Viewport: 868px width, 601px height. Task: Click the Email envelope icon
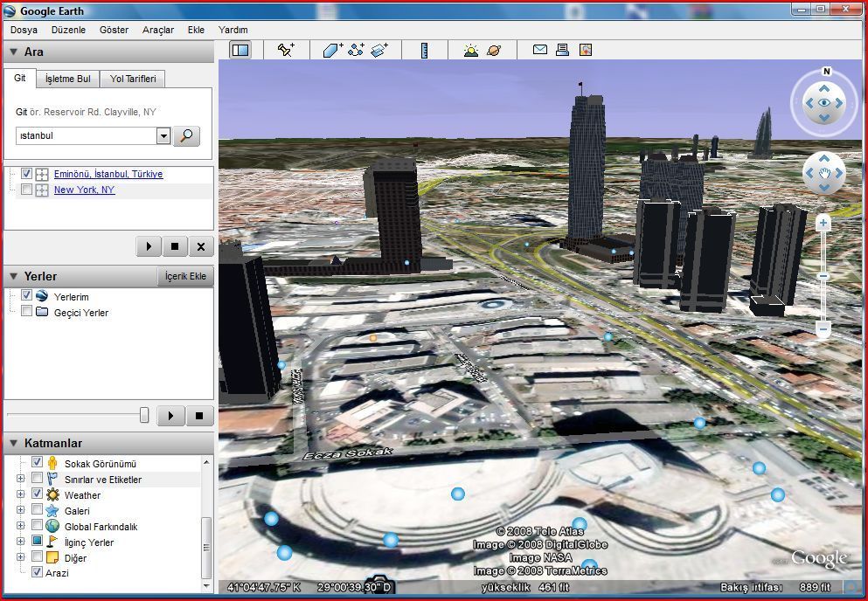pyautogui.click(x=540, y=50)
